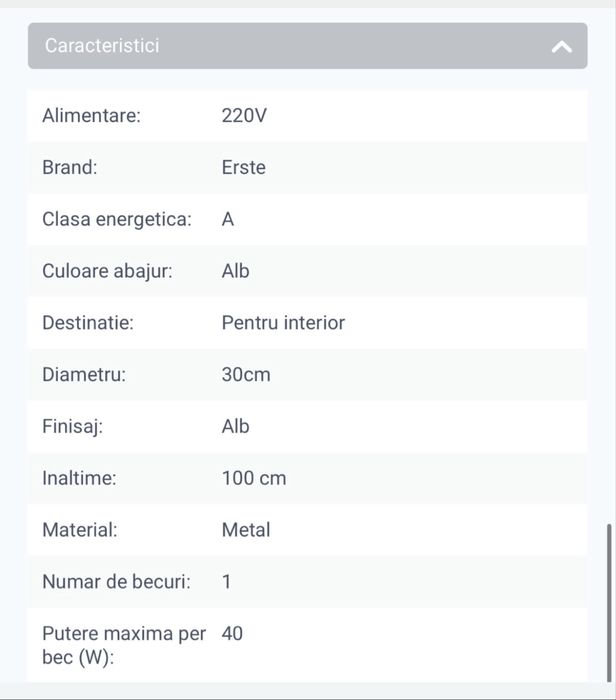Select the Pentru interior value

[283, 323]
